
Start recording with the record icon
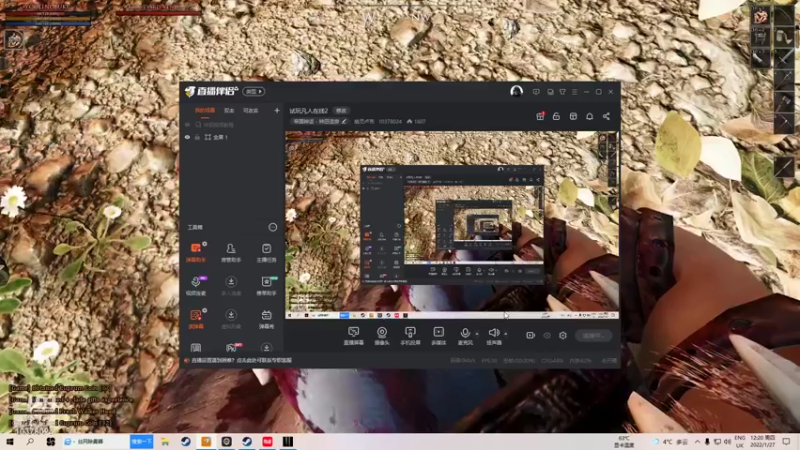click(531, 335)
